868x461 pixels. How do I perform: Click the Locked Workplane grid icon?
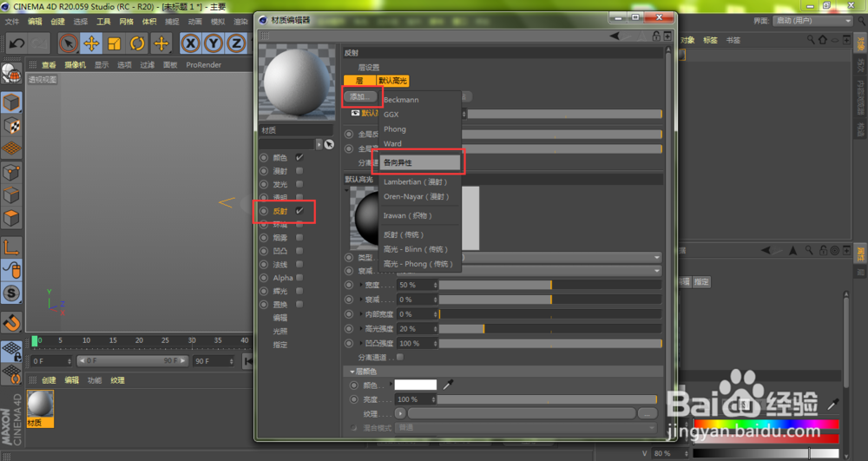11,351
